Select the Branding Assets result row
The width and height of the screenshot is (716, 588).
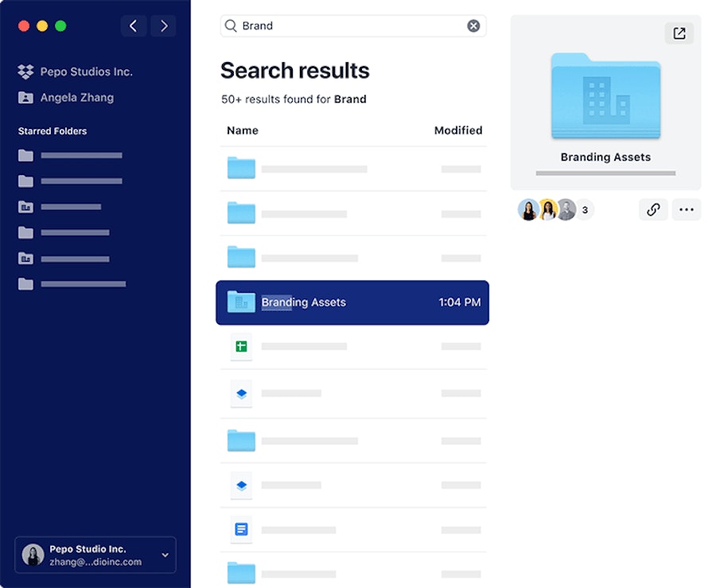(x=352, y=302)
